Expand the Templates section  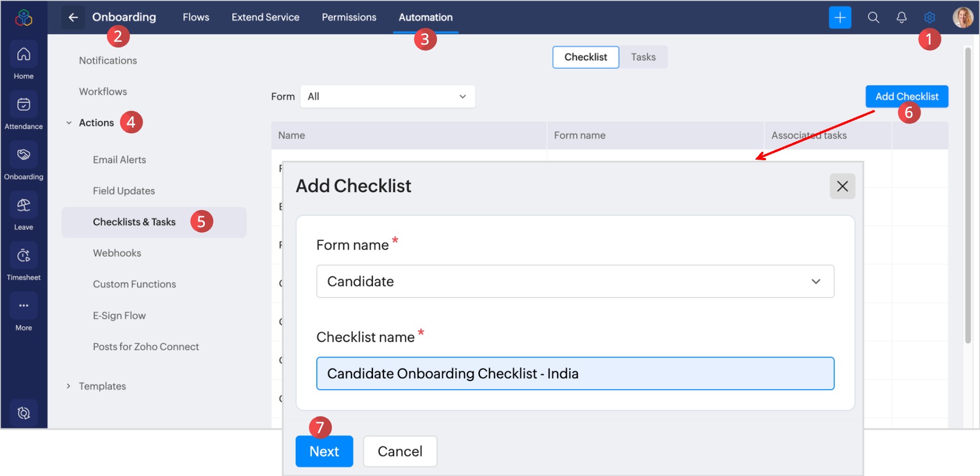pos(69,386)
